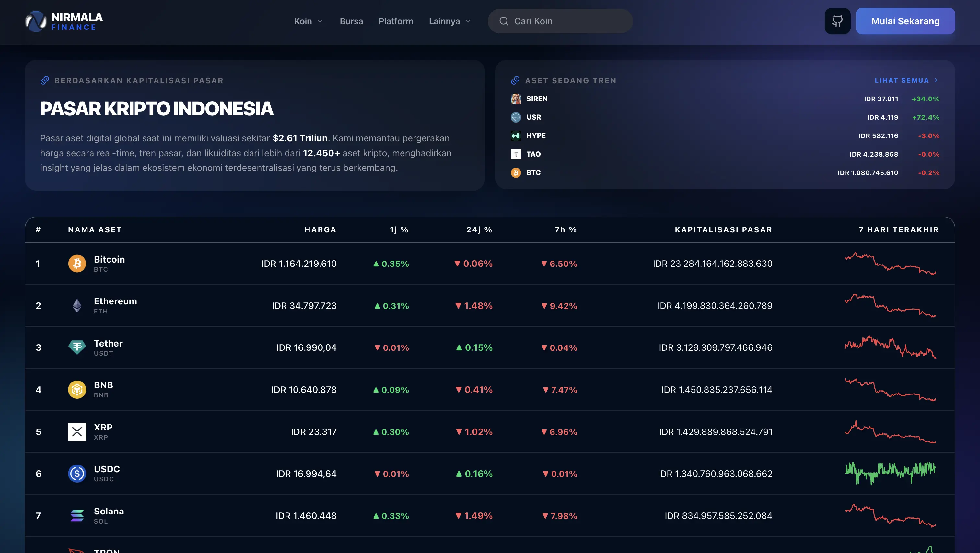Viewport: 980px width, 553px height.
Task: Sort by the 1j % column header
Action: tap(399, 230)
